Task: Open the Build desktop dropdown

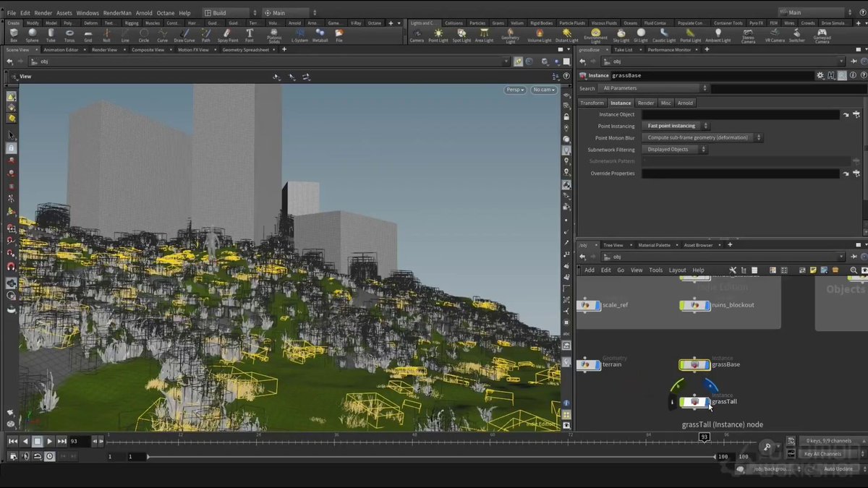Action: click(x=229, y=13)
